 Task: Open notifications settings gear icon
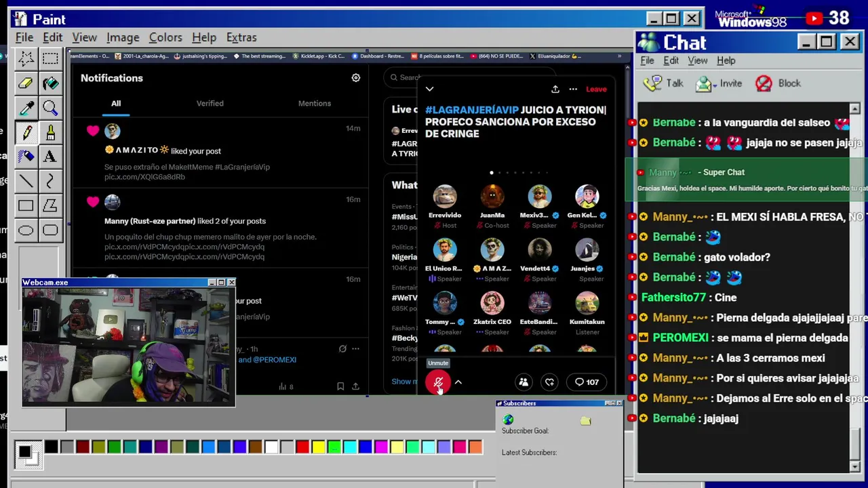pos(356,78)
